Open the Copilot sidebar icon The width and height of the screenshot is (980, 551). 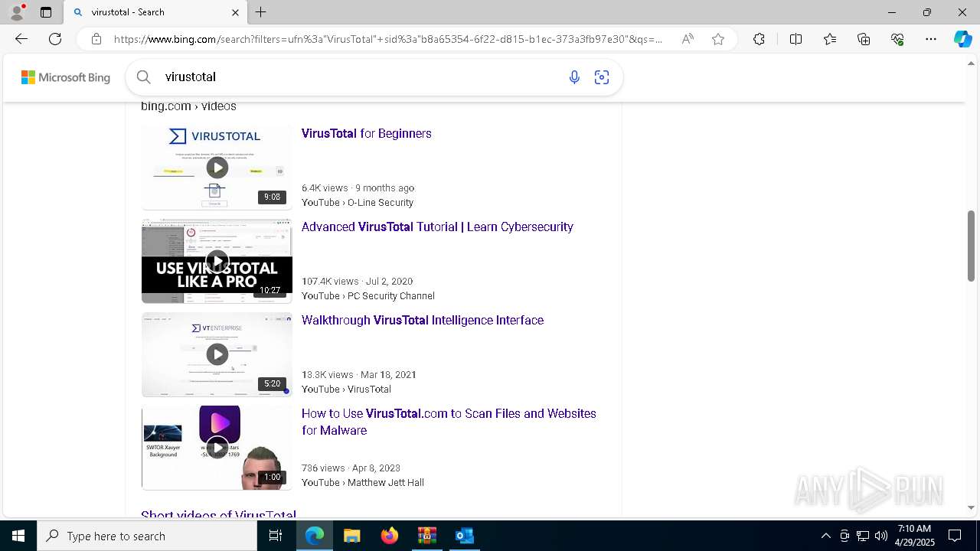point(962,39)
